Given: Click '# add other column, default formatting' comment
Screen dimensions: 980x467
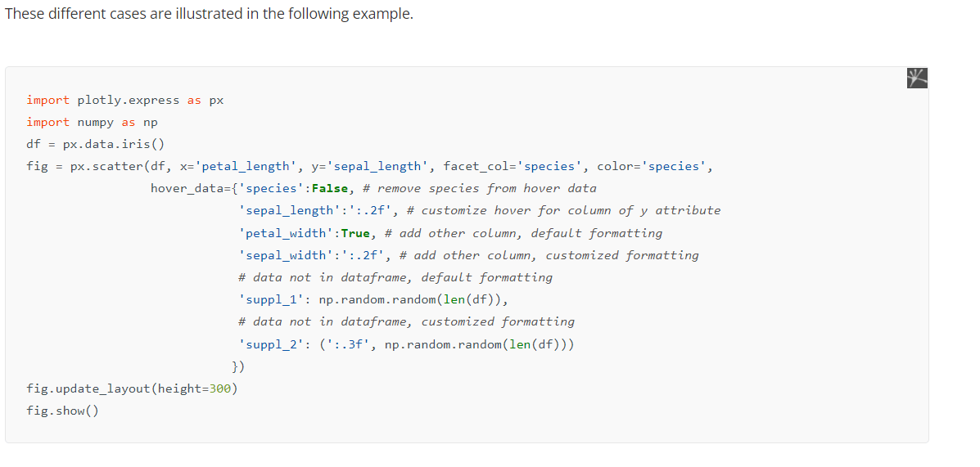Looking at the screenshot, I should (523, 233).
